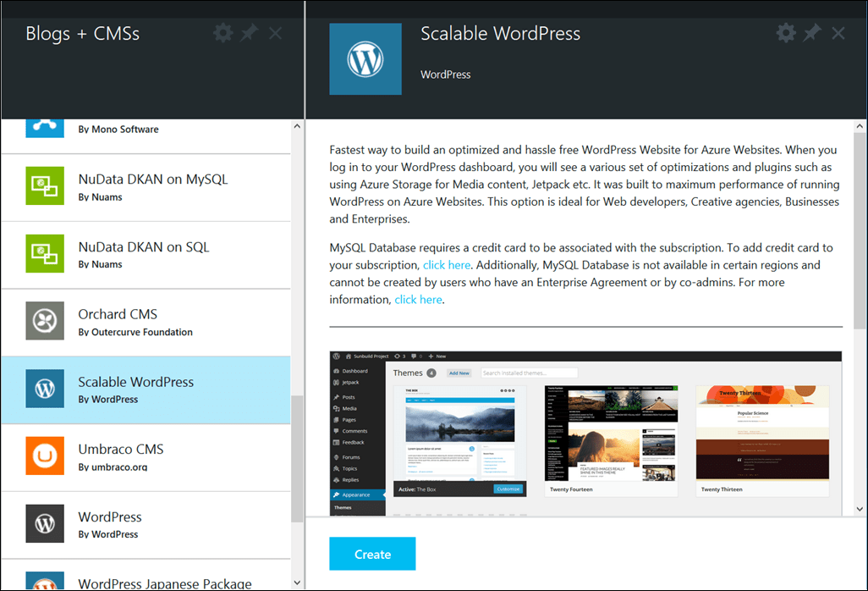This screenshot has width=868, height=591.
Task: Follow second 'click here' information link
Action: click(418, 300)
